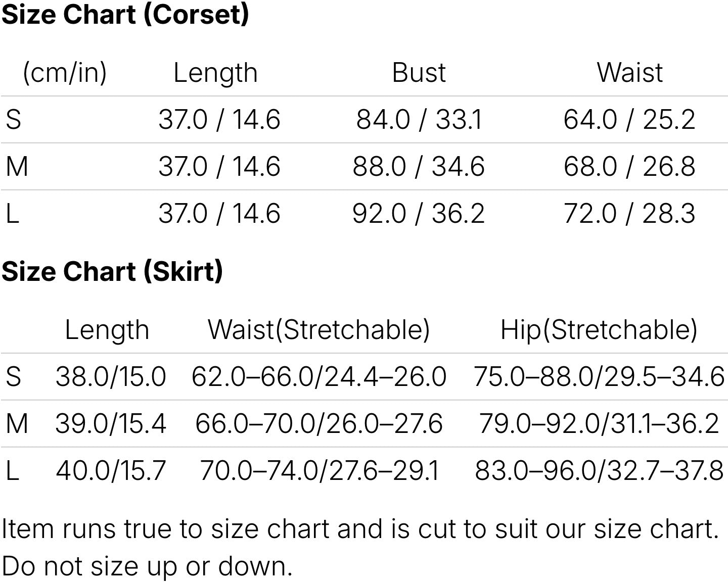Viewport: 728px width, 585px height.
Task: Select skirt size L length 40.0/15.7
Action: (x=111, y=470)
